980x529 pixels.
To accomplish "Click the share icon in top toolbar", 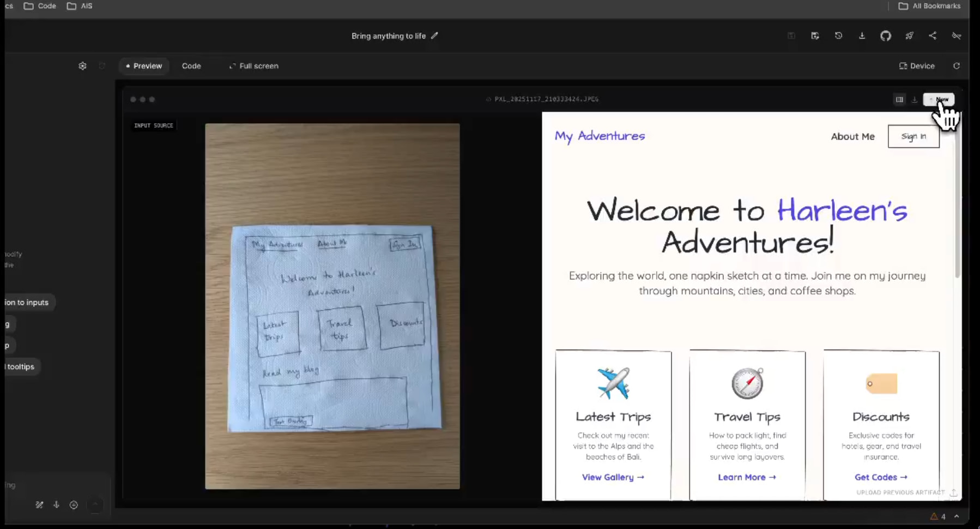I will tap(933, 36).
